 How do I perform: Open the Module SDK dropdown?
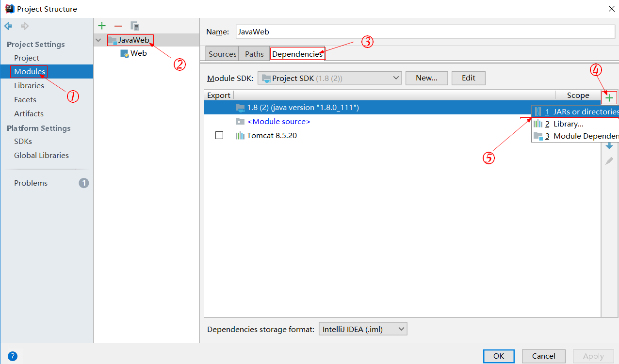coord(329,78)
